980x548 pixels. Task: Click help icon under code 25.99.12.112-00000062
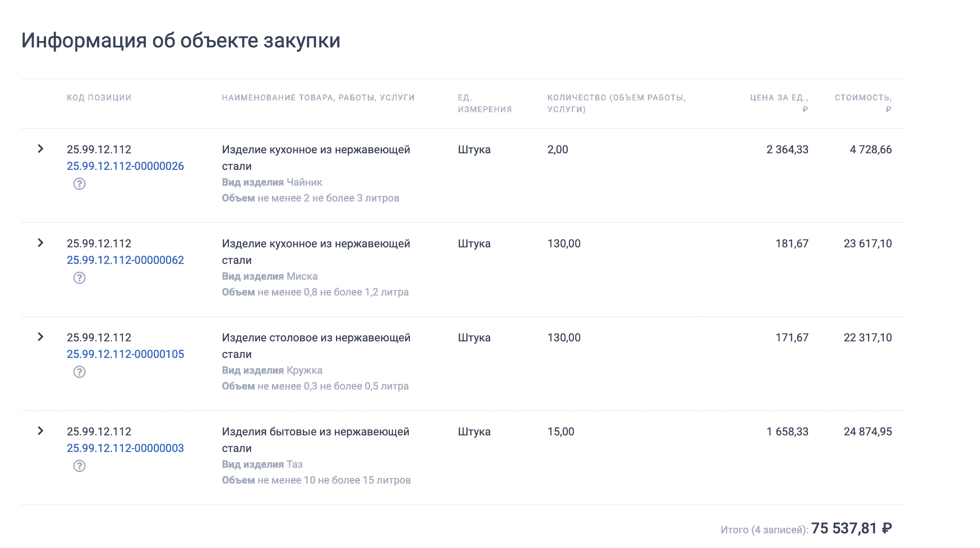pyautogui.click(x=79, y=278)
